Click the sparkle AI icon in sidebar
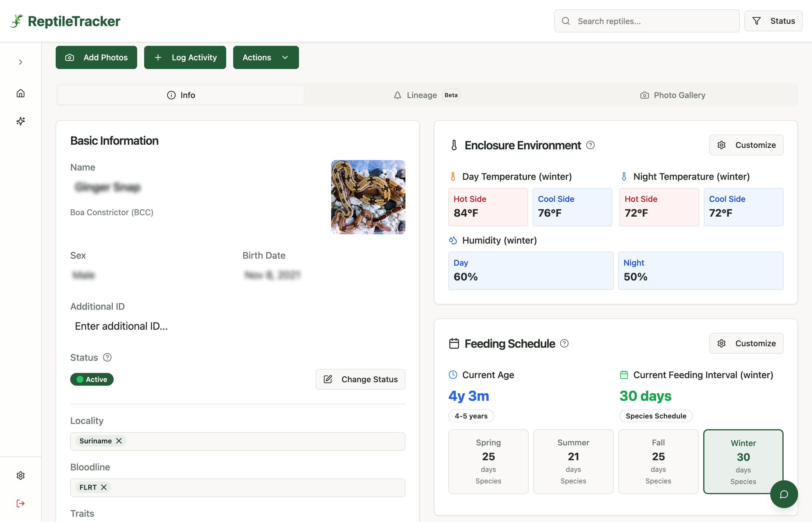Image resolution: width=812 pixels, height=522 pixels. (21, 121)
